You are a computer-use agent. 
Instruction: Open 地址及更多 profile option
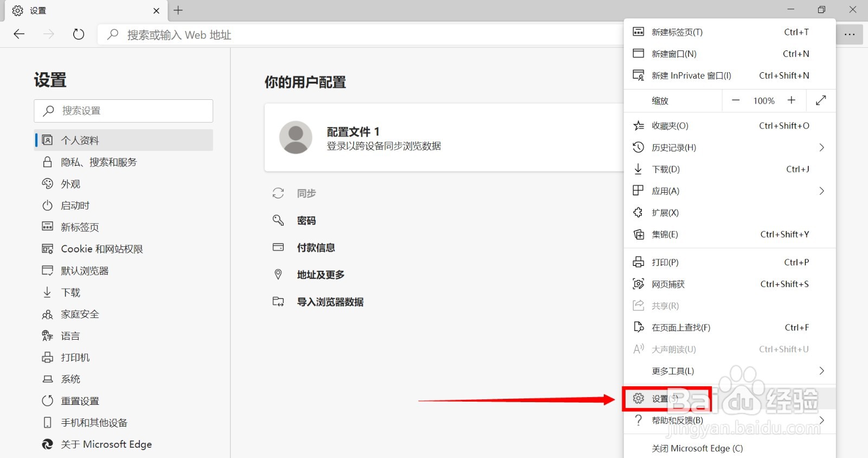pyautogui.click(x=321, y=275)
